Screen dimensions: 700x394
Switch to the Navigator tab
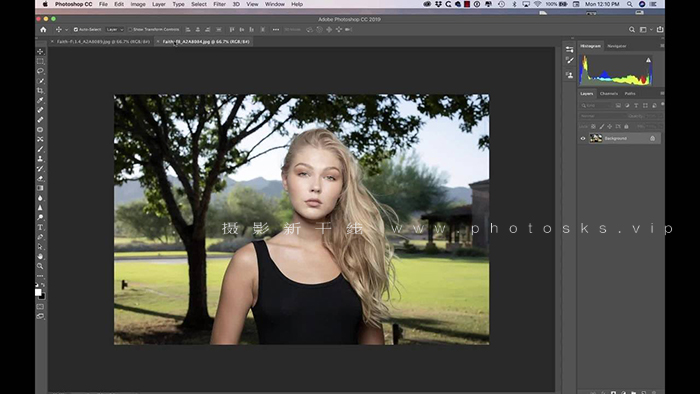[617, 46]
